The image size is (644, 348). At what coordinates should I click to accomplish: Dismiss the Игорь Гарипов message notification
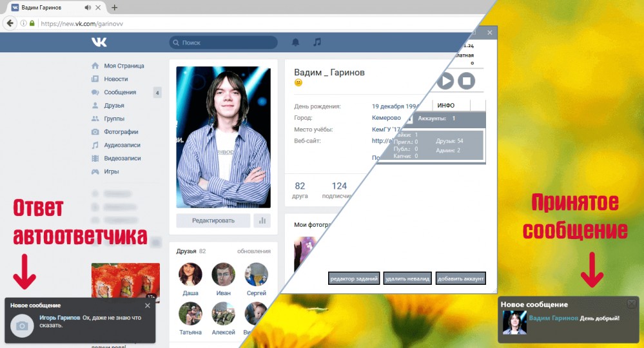[148, 305]
